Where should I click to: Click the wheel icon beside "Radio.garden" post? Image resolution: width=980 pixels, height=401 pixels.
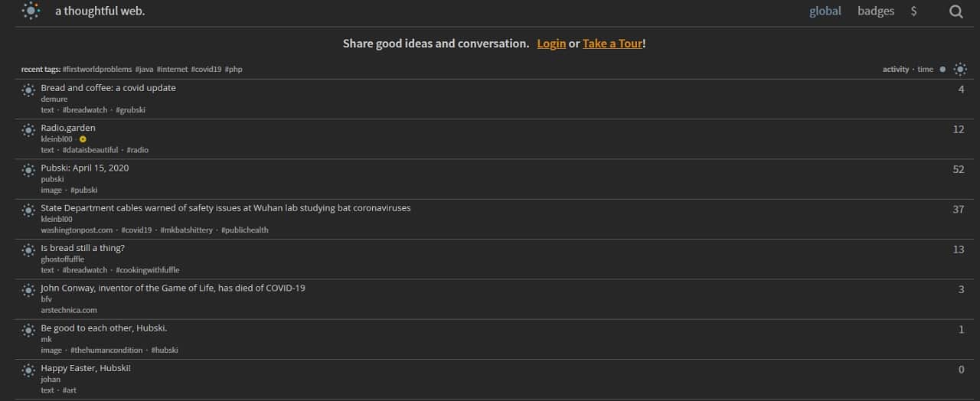click(x=28, y=130)
